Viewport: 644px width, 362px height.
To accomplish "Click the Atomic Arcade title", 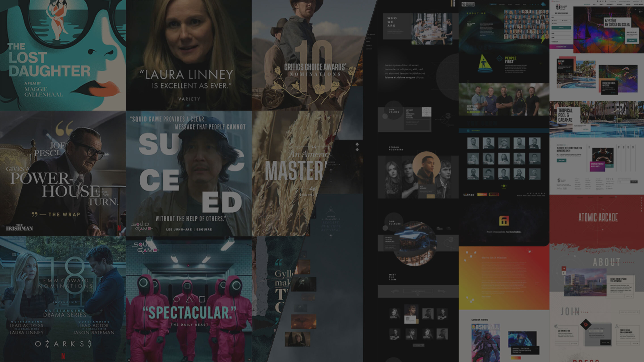I will pyautogui.click(x=598, y=217).
